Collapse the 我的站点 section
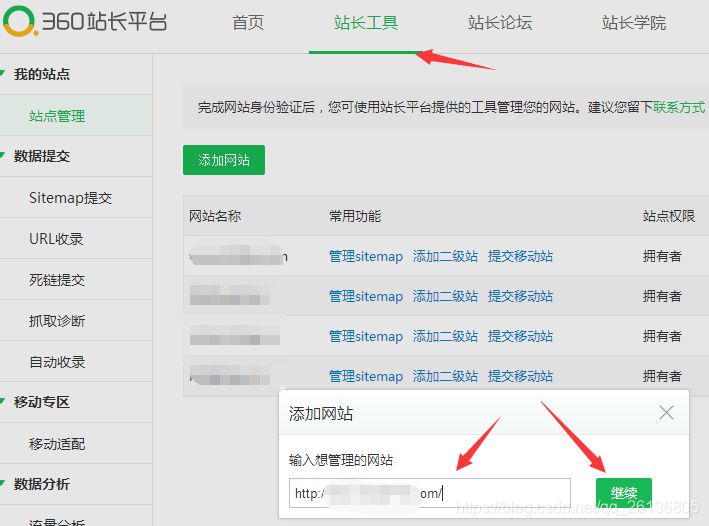Image resolution: width=709 pixels, height=526 pixels. click(42, 74)
